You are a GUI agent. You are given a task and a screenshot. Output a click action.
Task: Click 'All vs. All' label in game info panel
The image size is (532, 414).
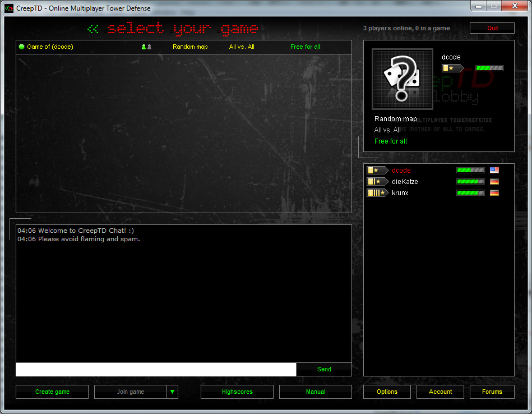click(x=387, y=130)
